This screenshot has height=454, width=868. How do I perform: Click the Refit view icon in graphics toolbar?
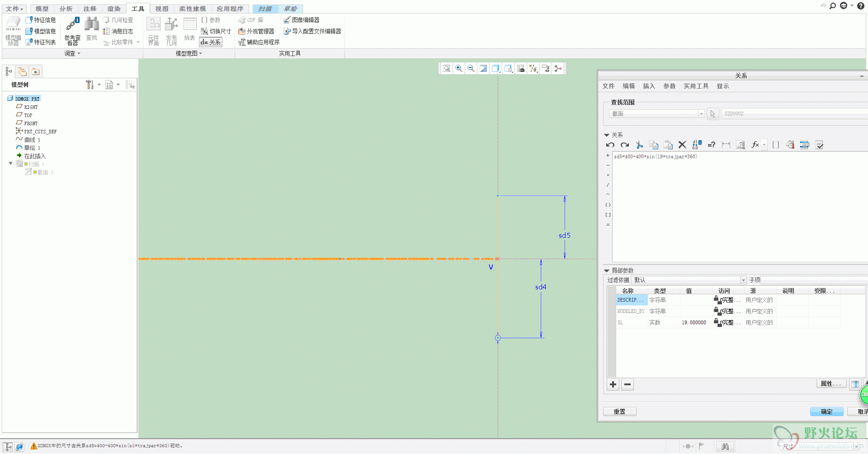[x=447, y=68]
